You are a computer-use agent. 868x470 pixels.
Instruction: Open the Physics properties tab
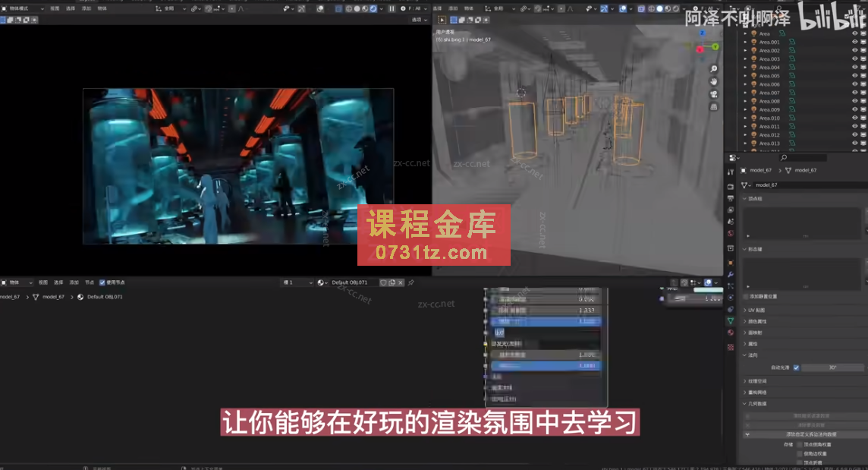(x=731, y=298)
